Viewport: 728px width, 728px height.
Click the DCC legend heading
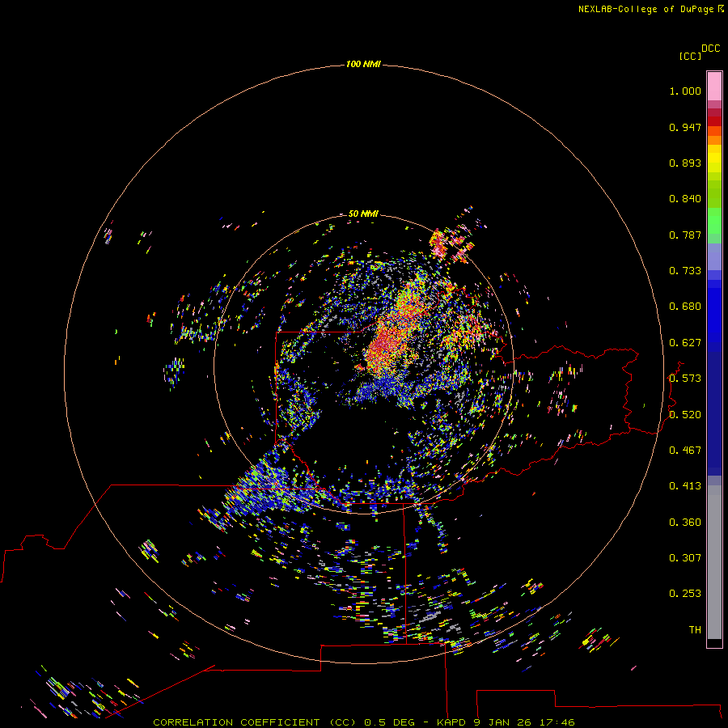point(711,49)
